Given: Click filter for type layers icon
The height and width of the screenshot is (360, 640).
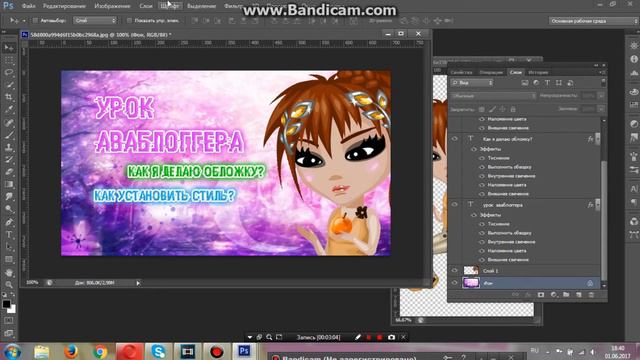Looking at the screenshot, I should (547, 83).
